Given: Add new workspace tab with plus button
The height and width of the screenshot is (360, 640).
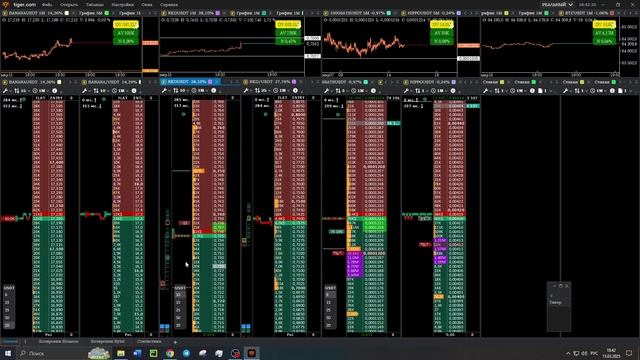Looking at the screenshot, I should coord(175,342).
